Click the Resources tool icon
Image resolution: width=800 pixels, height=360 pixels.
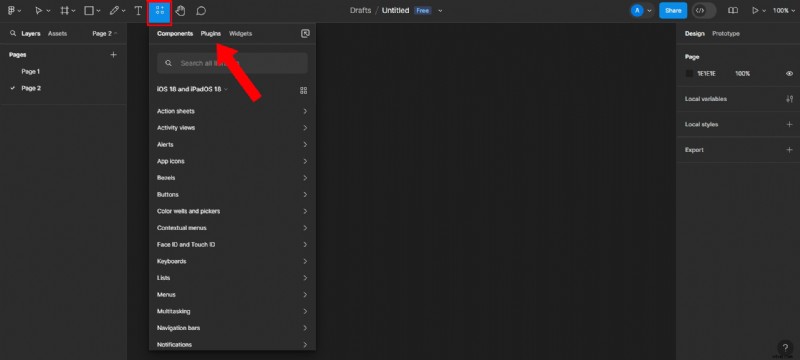pyautogui.click(x=160, y=11)
